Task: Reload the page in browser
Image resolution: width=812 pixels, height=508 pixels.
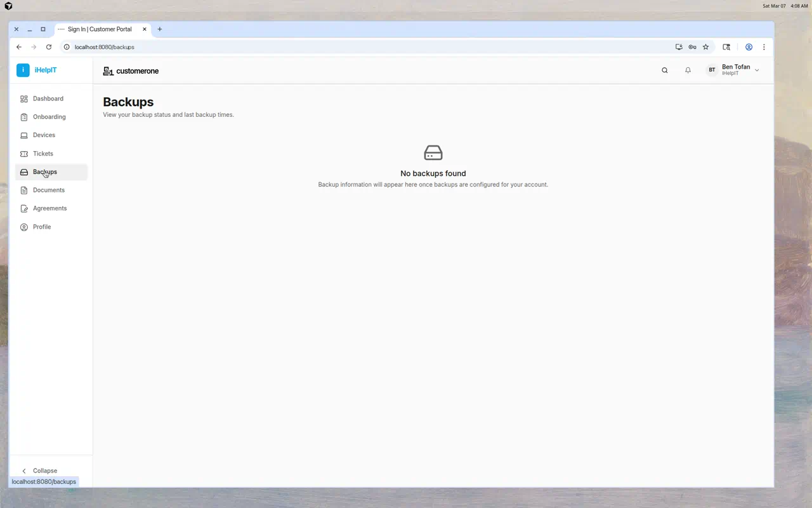Action: coord(49,47)
